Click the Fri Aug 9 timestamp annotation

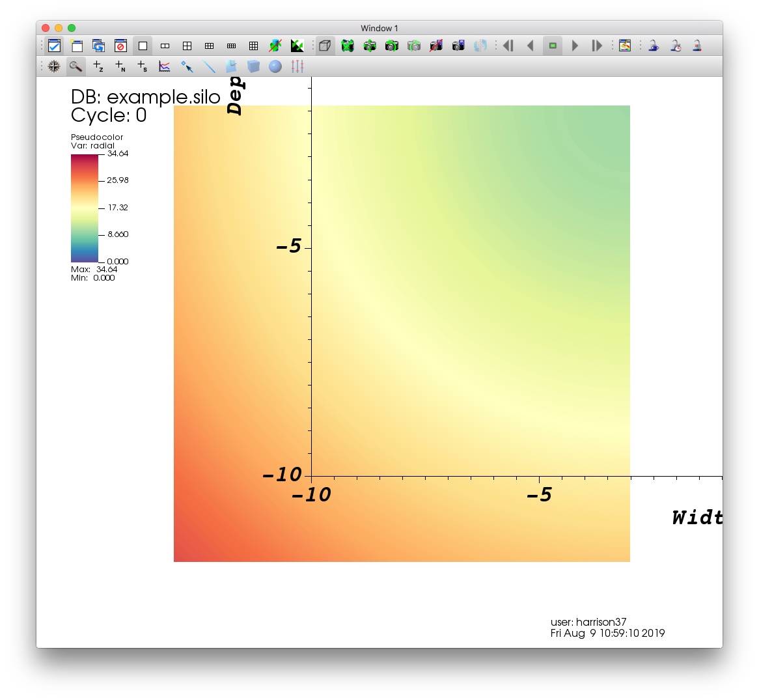point(607,633)
